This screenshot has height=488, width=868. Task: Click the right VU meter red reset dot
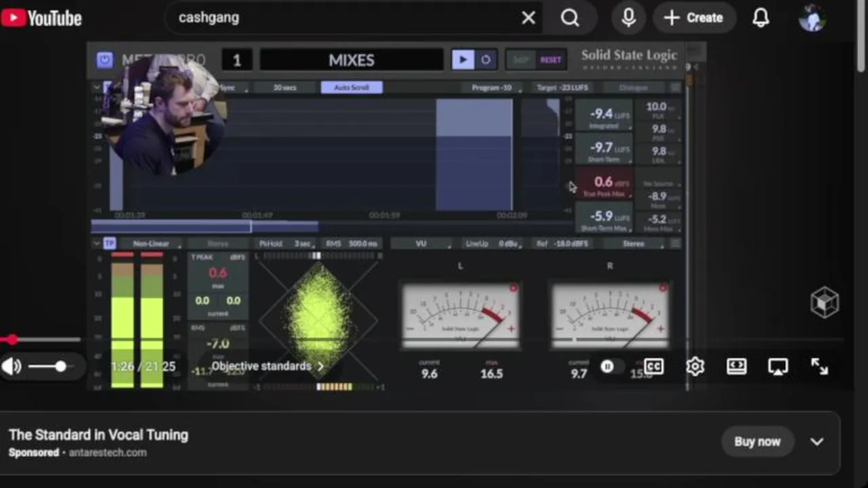[x=663, y=288]
